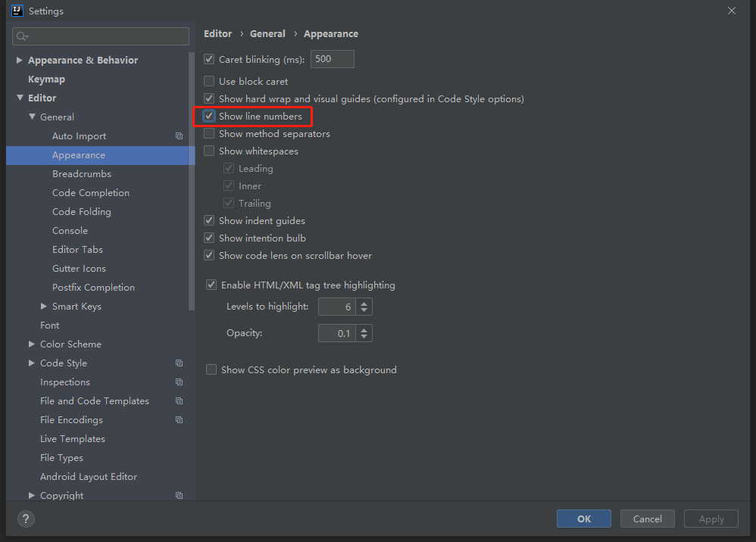Increase Opacity spinner value

pos(364,329)
